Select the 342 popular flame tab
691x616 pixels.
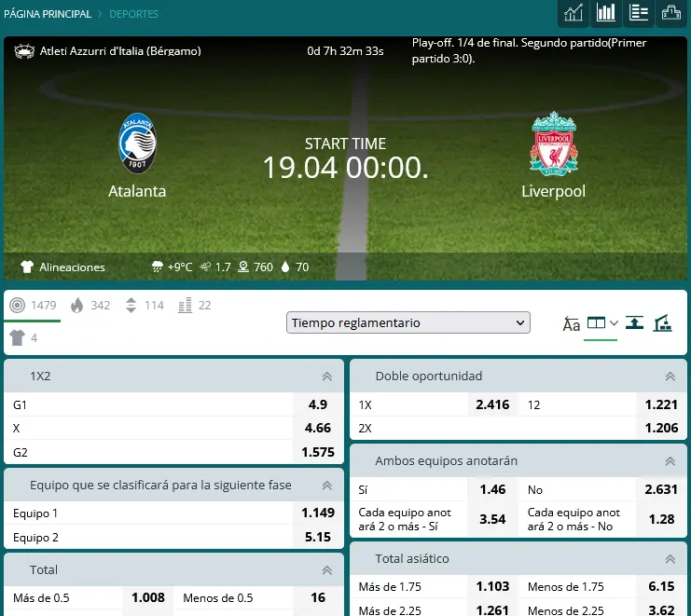coord(90,306)
